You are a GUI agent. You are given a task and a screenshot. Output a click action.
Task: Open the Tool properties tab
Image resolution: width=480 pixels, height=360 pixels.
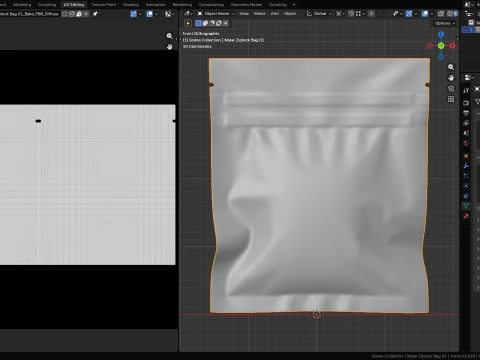(x=466, y=90)
